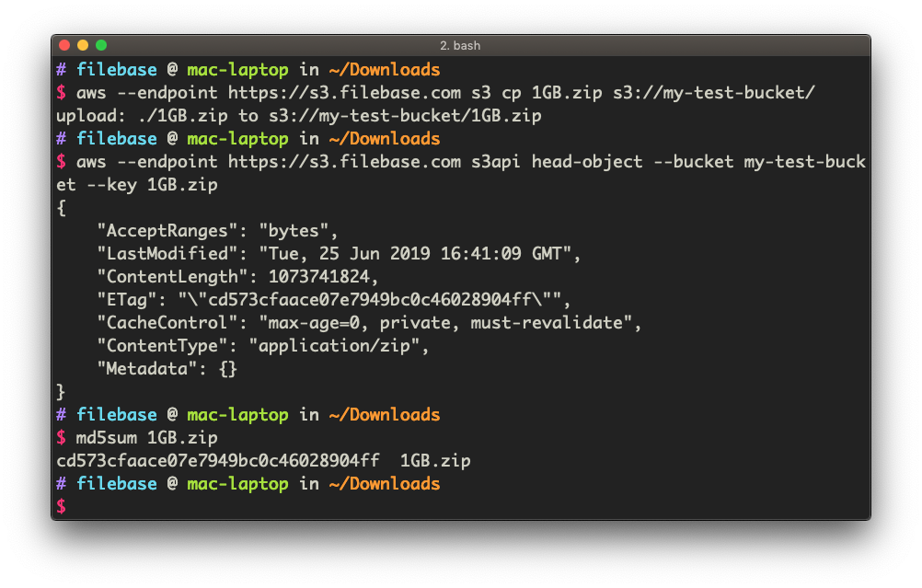Click the final empty prompt dollar sign
Image resolution: width=922 pixels, height=588 pixels.
point(61,506)
